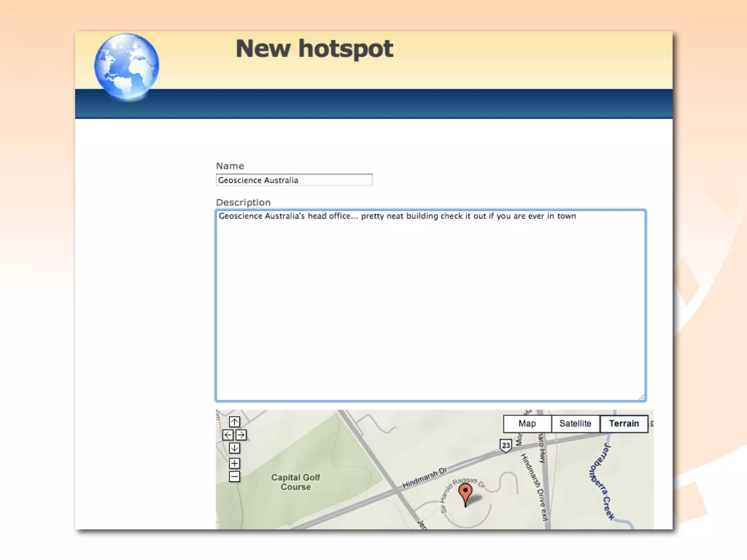Click the Capital Golf Course label
Screen dimensions: 747x560
[x=295, y=482]
